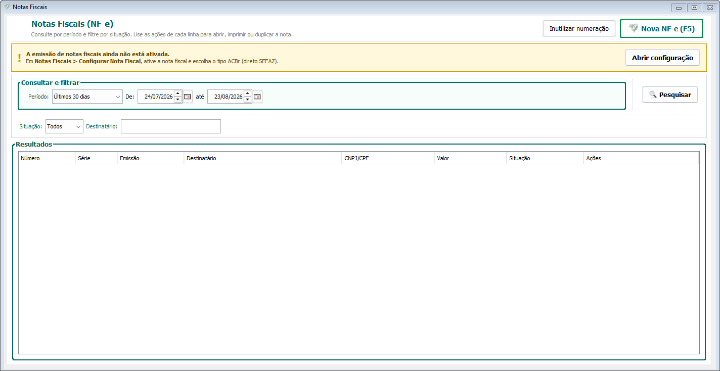
Task: Click the yellow warning exclamation icon
Action: 19,57
